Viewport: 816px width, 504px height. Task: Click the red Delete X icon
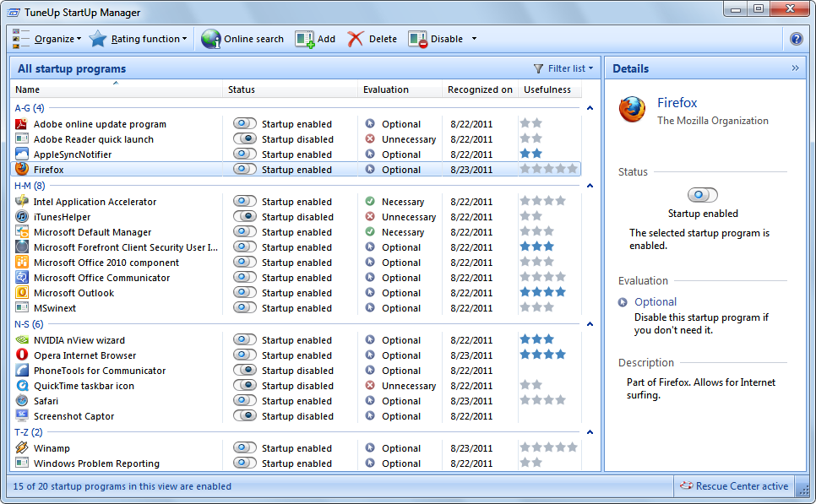(x=356, y=39)
